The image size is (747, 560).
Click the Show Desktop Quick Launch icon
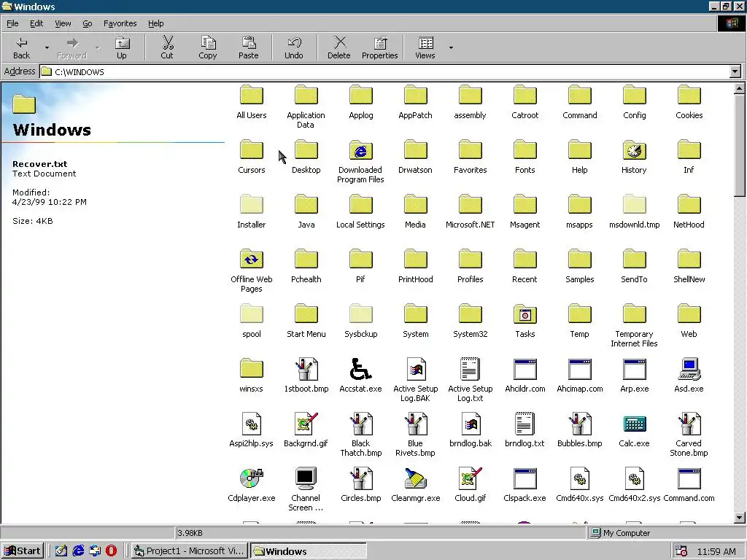coord(61,551)
